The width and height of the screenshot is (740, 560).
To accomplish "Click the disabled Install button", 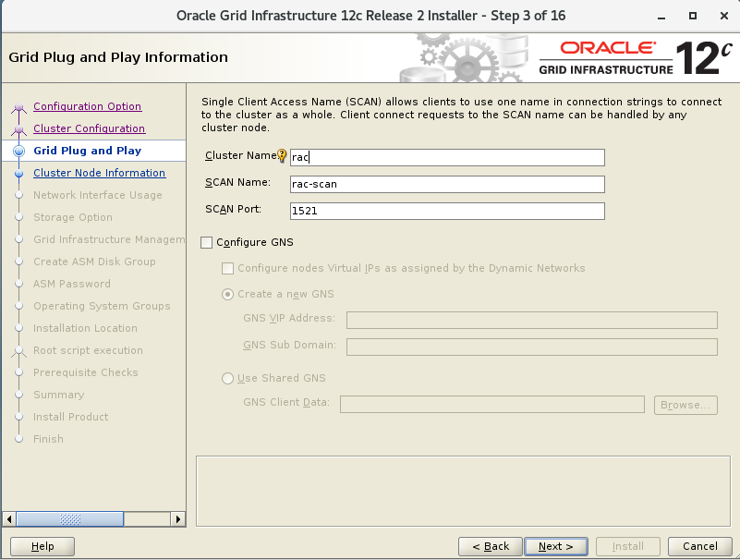I will [627, 546].
